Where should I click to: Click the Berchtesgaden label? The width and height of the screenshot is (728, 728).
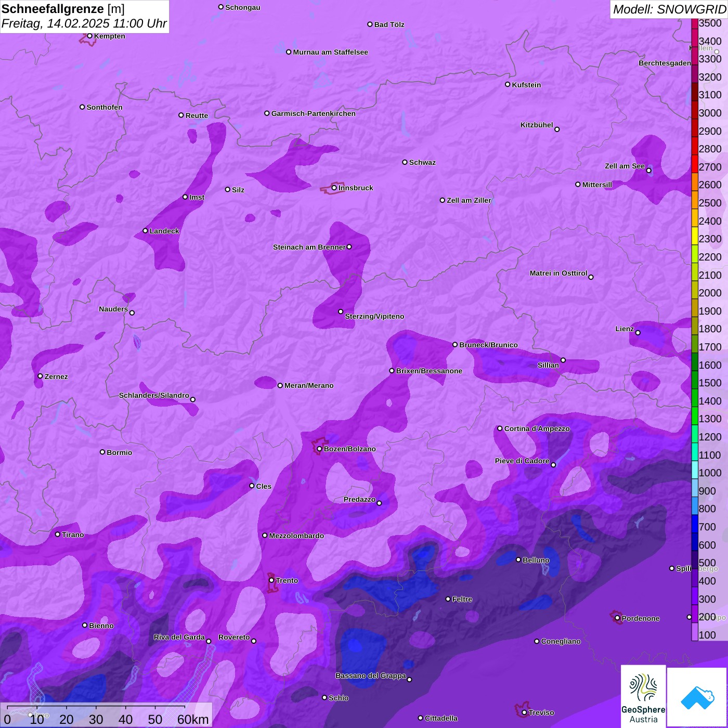click(x=665, y=63)
